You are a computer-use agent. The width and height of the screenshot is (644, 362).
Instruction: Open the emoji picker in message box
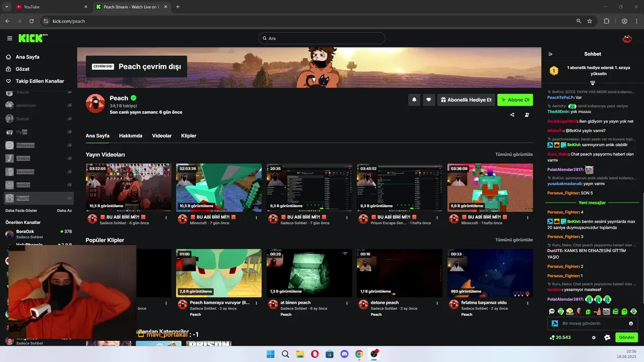click(x=631, y=323)
